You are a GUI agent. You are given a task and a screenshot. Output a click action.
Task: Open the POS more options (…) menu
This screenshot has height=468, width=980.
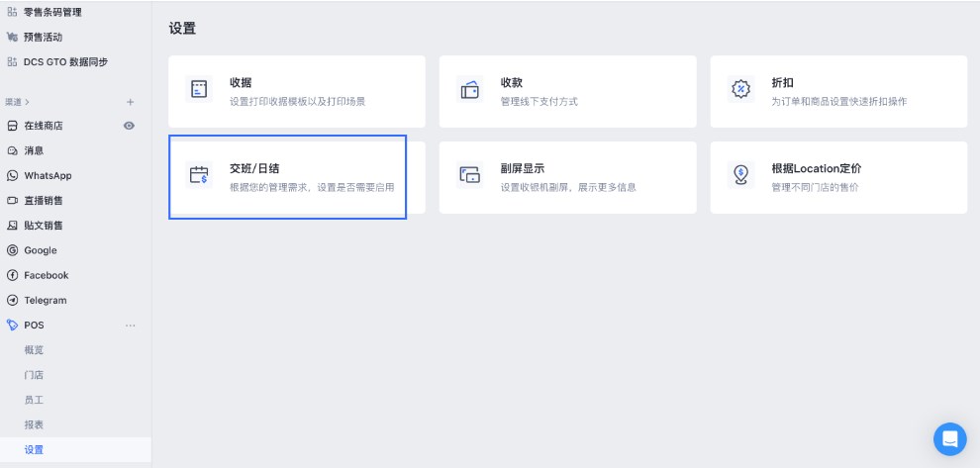pos(130,326)
